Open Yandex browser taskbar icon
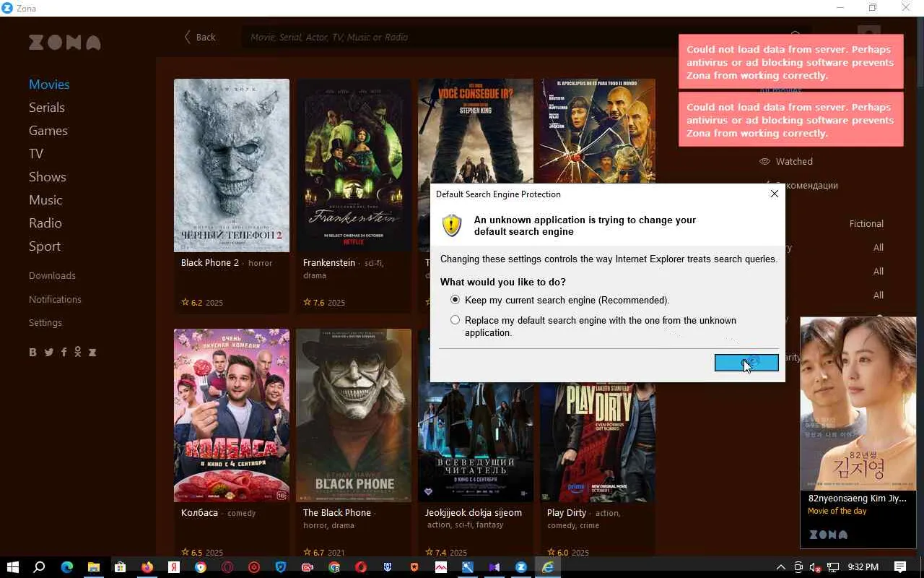 pos(174,567)
